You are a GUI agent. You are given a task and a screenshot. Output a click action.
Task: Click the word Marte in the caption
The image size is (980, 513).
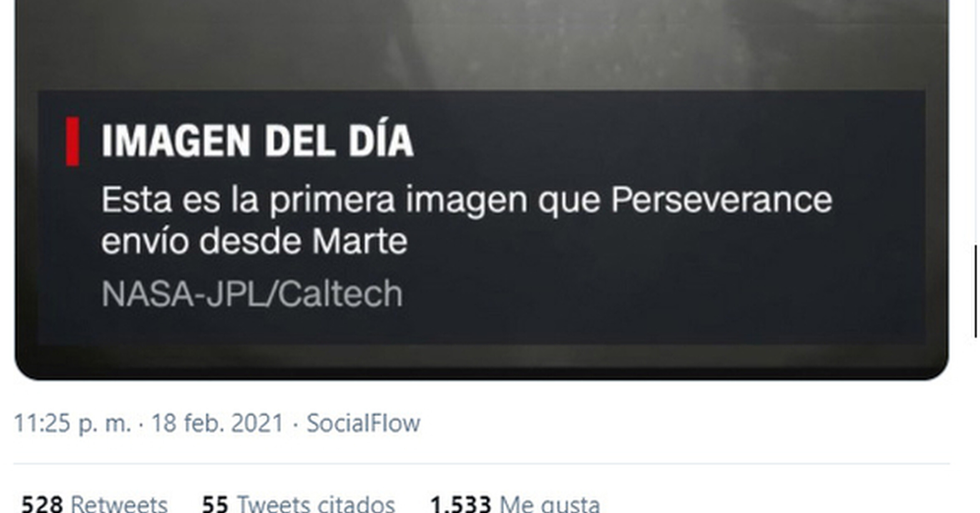click(x=360, y=241)
